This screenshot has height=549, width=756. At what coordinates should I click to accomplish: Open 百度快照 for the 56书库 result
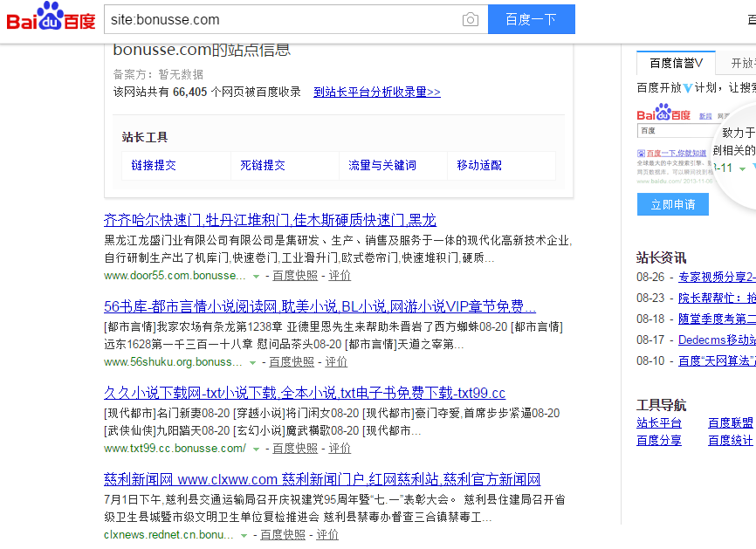pos(292,362)
